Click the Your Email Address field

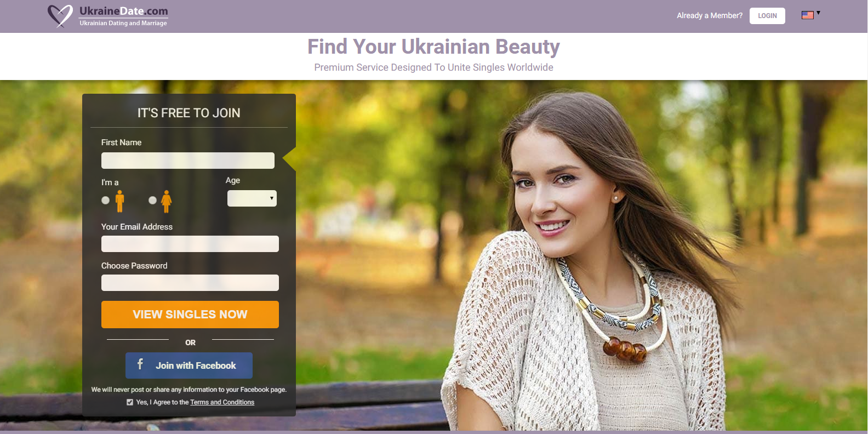(x=190, y=244)
